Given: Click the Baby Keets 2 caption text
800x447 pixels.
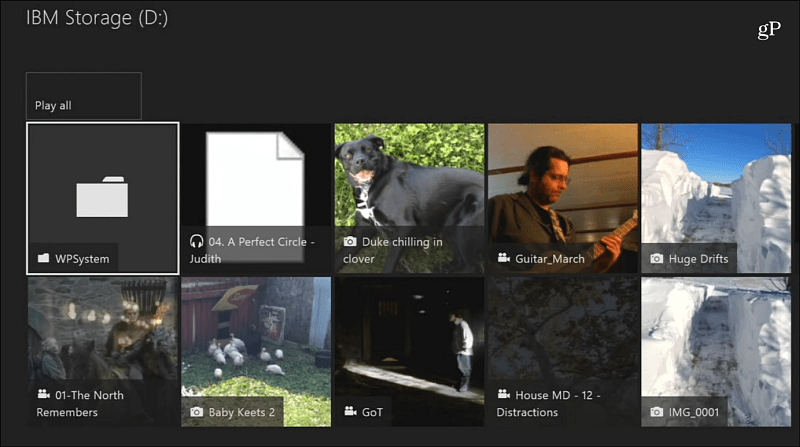Looking at the screenshot, I should pyautogui.click(x=242, y=412).
